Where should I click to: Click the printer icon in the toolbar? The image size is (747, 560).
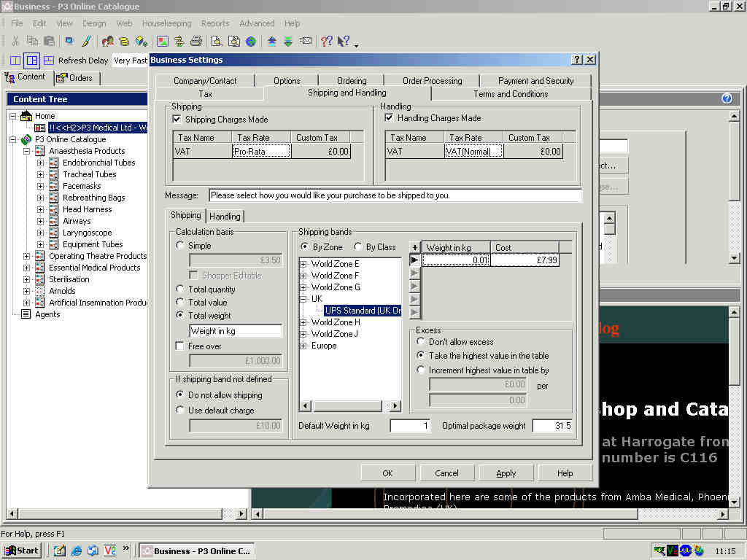[196, 42]
